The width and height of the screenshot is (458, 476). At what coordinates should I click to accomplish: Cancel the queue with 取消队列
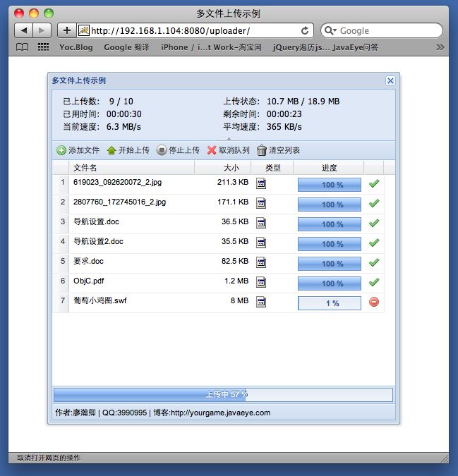click(229, 150)
